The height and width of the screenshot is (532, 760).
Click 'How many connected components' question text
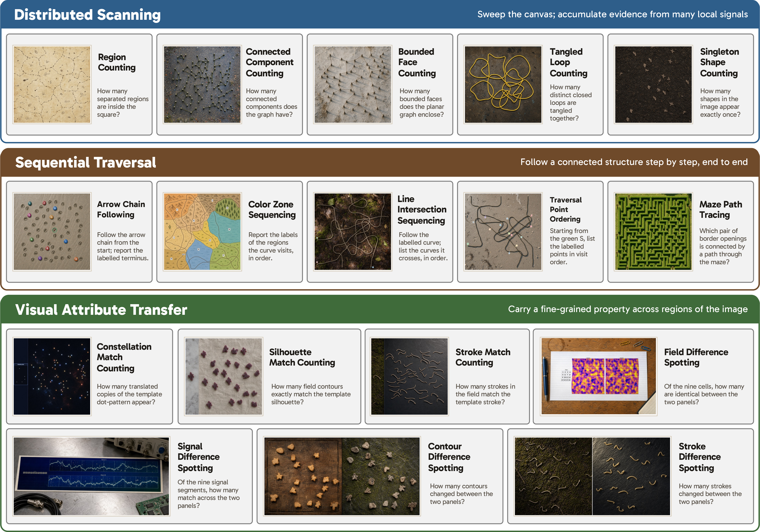tap(272, 103)
